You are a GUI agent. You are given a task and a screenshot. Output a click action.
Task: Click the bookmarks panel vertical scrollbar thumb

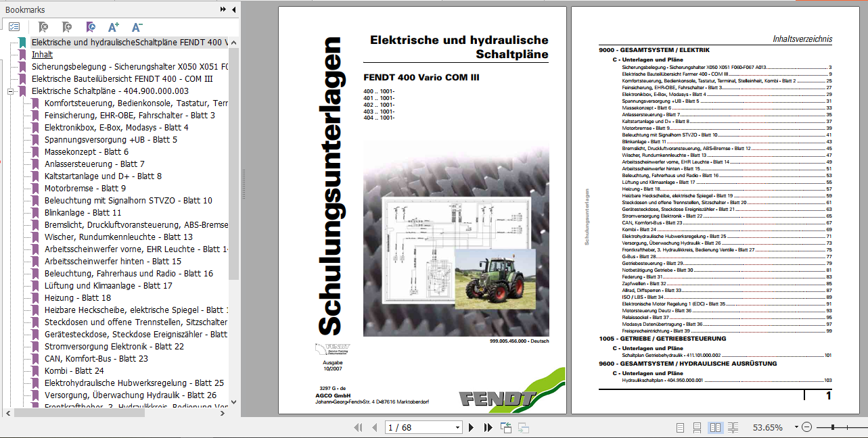click(233, 162)
